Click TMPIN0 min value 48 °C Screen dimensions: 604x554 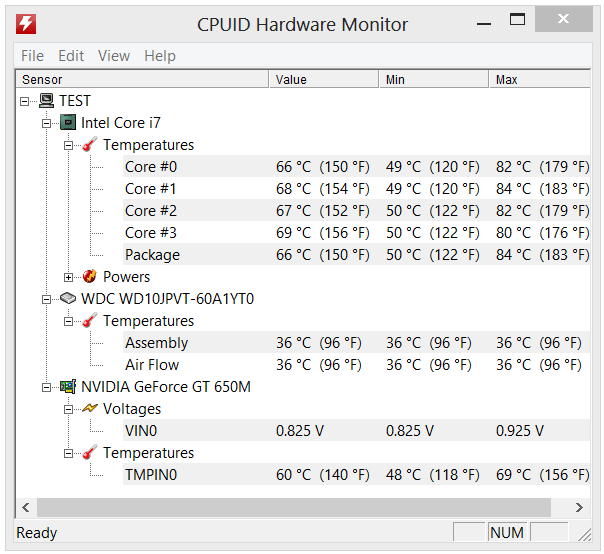[x=403, y=475]
